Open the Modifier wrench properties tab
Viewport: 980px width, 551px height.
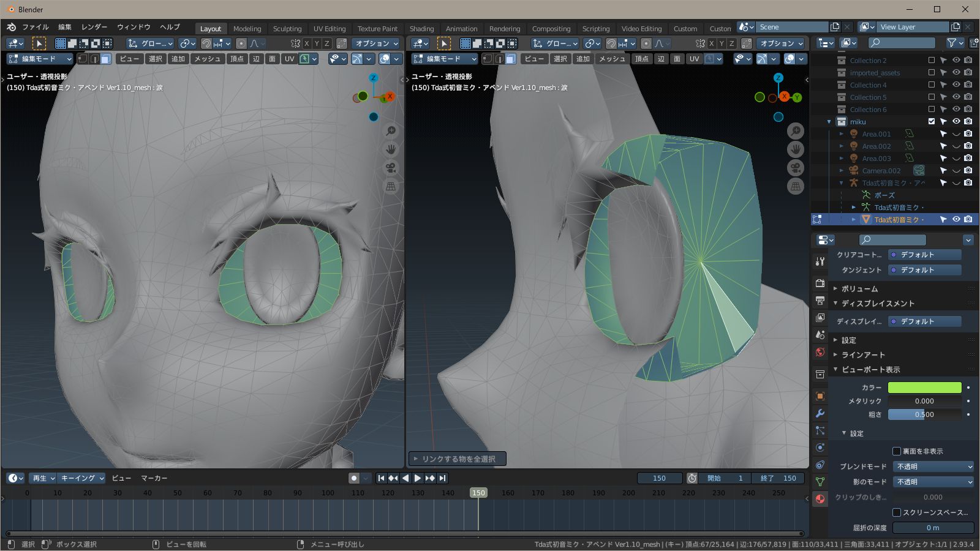point(820,413)
